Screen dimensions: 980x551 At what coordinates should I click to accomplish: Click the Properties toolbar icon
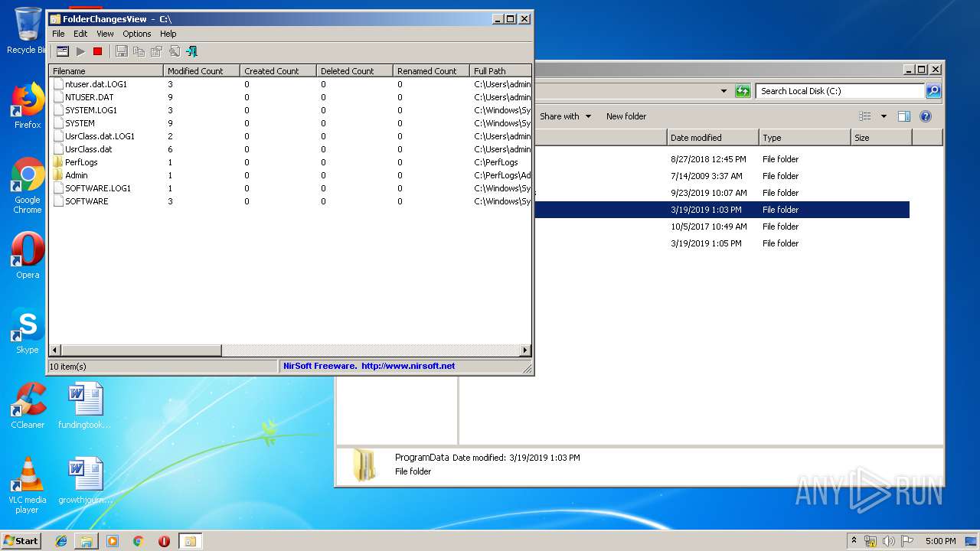point(156,51)
